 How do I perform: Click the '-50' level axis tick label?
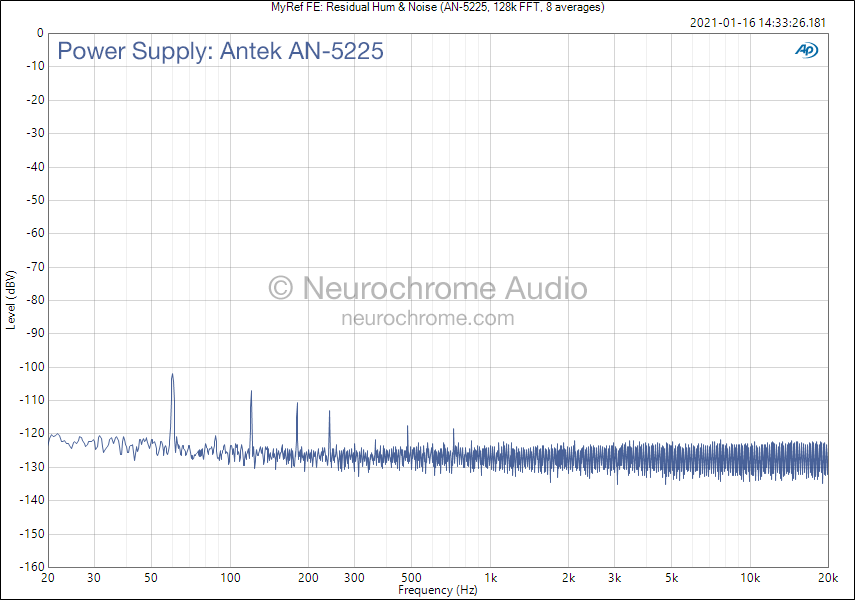point(35,200)
